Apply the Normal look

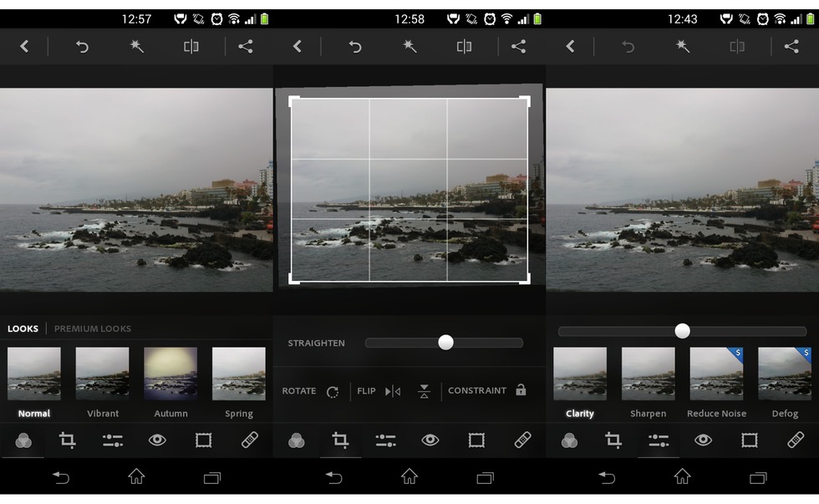[x=34, y=383]
